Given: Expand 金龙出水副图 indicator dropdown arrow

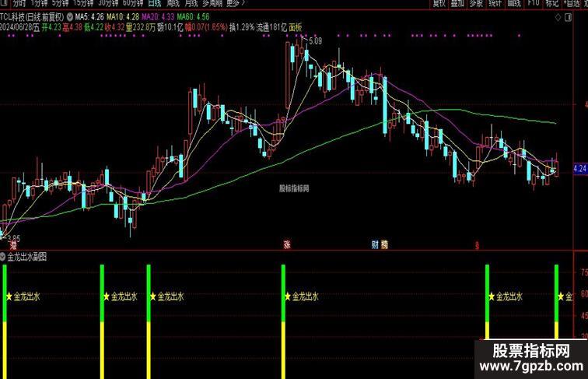Looking at the screenshot, I should point(3,257).
